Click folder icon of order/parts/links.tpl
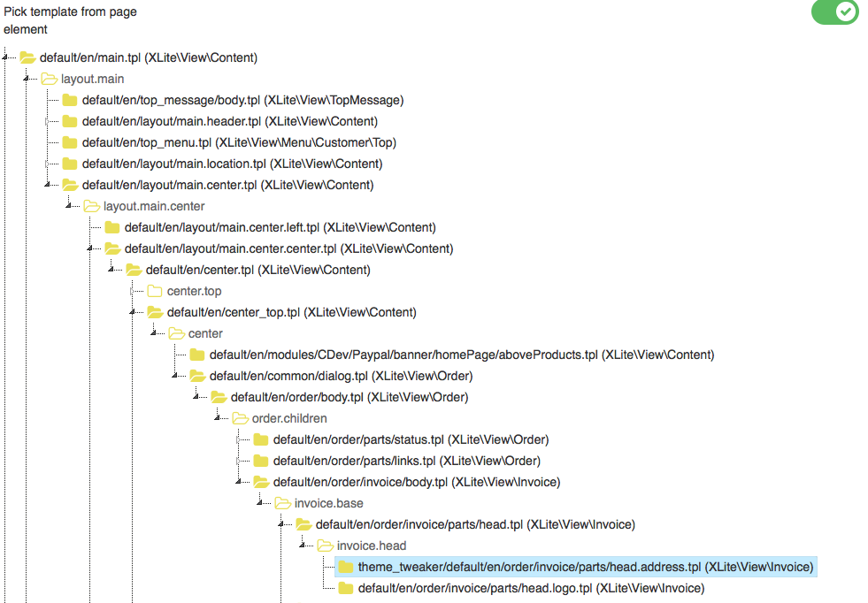 261,461
